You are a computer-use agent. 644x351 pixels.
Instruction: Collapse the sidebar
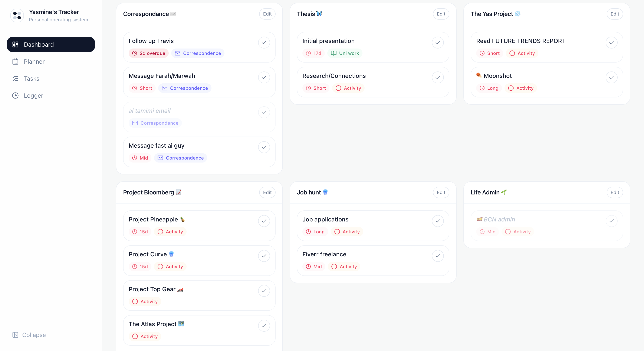[x=29, y=335]
